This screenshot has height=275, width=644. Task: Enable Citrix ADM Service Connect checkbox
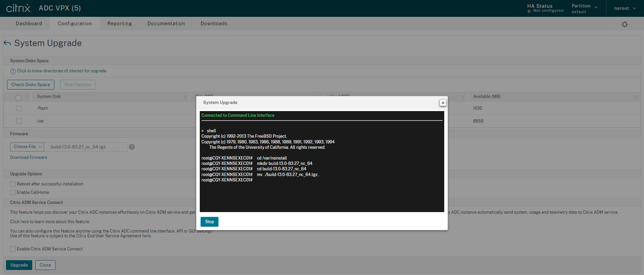[x=13, y=249]
